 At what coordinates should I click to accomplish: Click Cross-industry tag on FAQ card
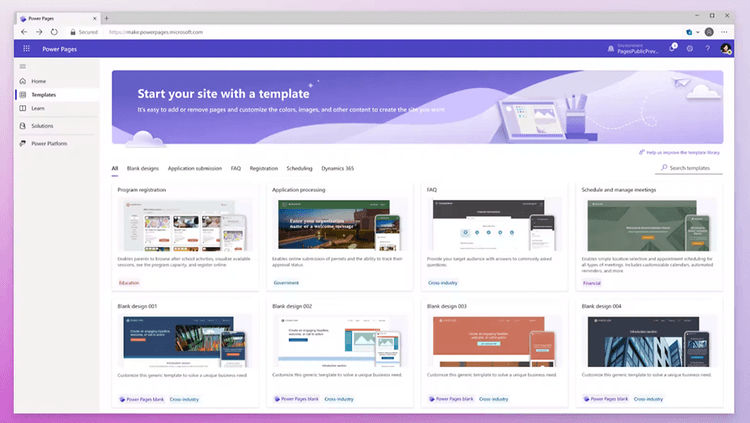point(442,283)
